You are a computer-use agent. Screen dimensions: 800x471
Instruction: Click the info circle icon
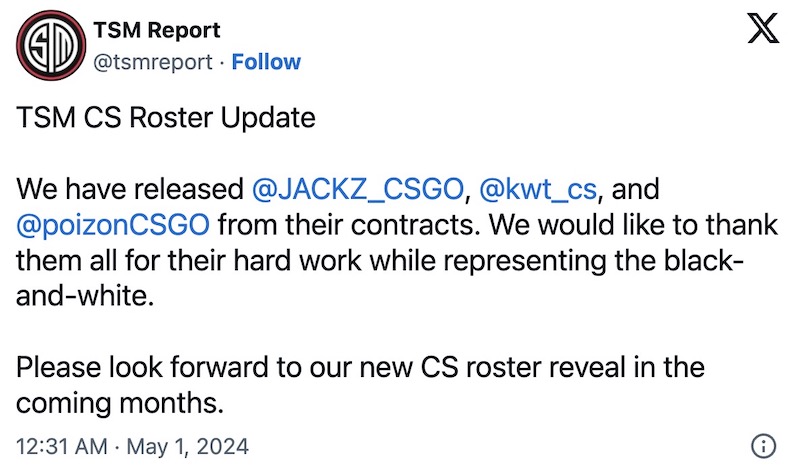[x=764, y=445]
